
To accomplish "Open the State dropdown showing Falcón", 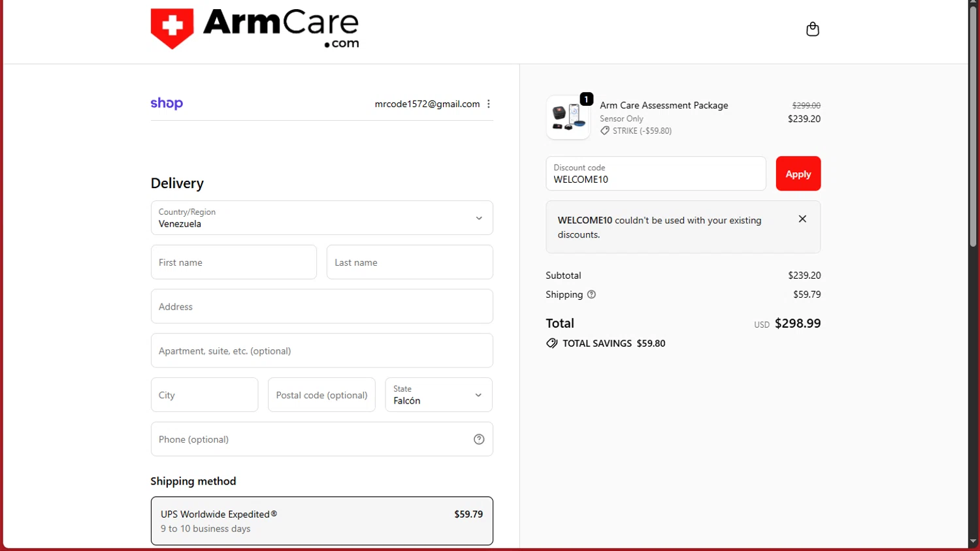I will click(x=438, y=395).
